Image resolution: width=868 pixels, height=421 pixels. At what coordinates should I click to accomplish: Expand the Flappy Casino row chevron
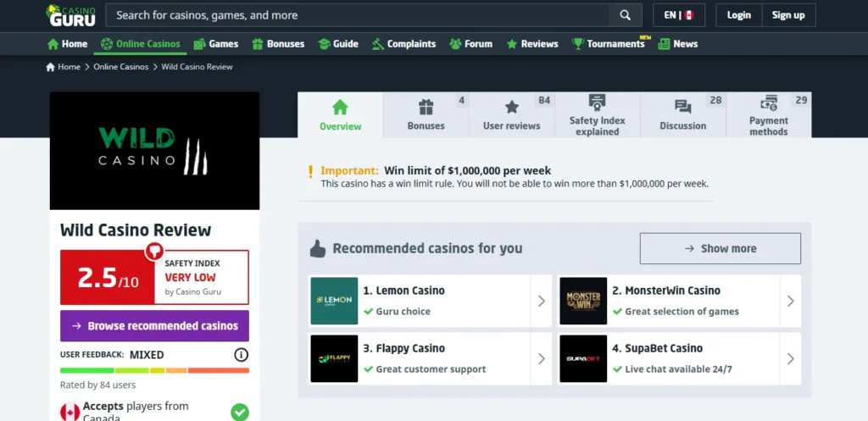point(542,358)
